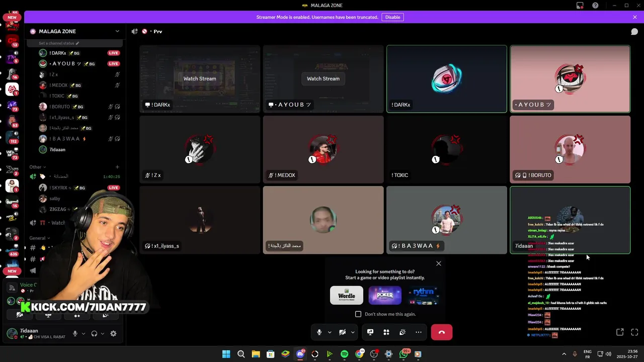Viewport: 644px width, 362px height.
Task: Open WhatsApp from the taskbar
Action: pyautogui.click(x=404, y=354)
